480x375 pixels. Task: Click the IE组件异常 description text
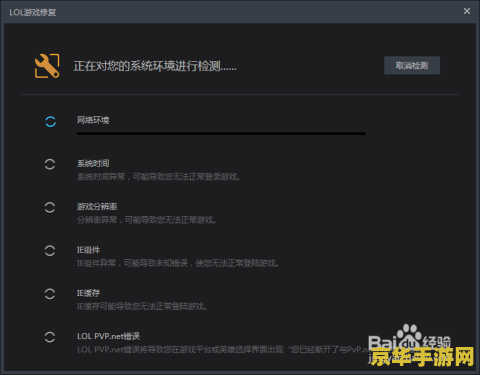178,263
